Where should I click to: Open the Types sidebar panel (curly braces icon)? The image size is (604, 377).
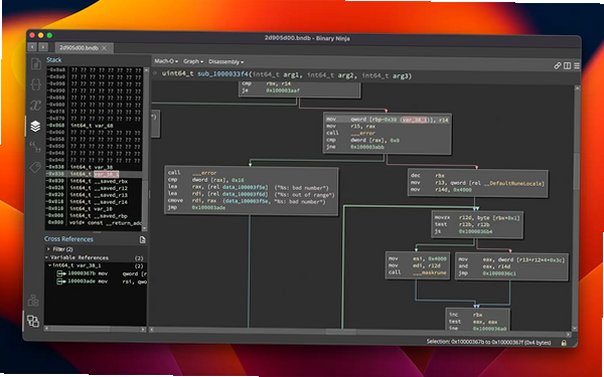36,84
